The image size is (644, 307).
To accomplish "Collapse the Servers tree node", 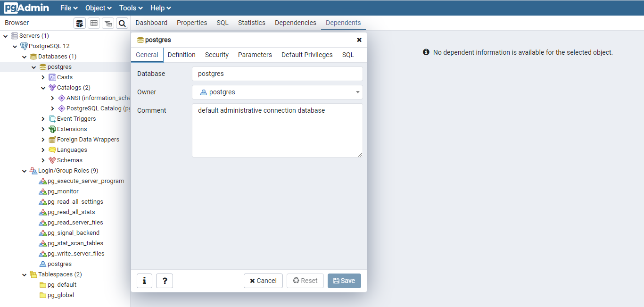I will [x=6, y=36].
